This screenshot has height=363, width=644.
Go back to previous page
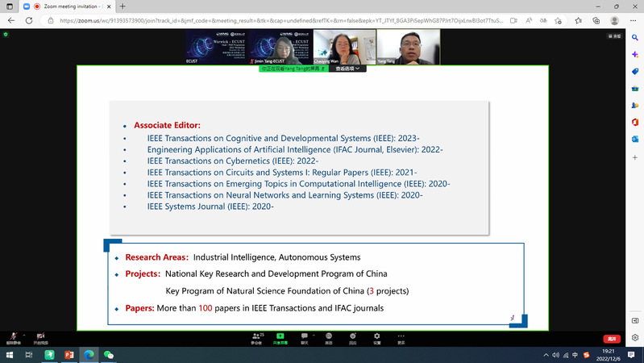pos(11,20)
